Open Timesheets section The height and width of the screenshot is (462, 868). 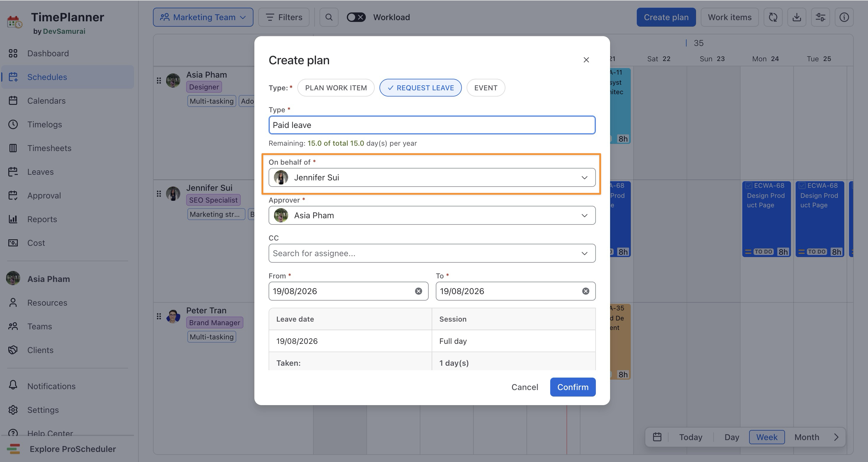pyautogui.click(x=67, y=148)
